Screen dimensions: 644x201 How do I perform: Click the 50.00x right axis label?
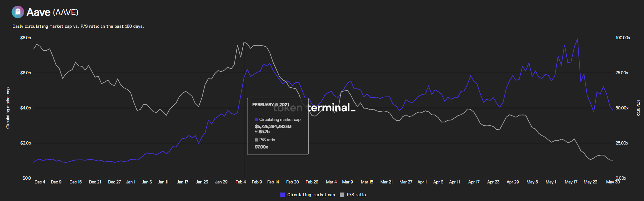point(622,108)
